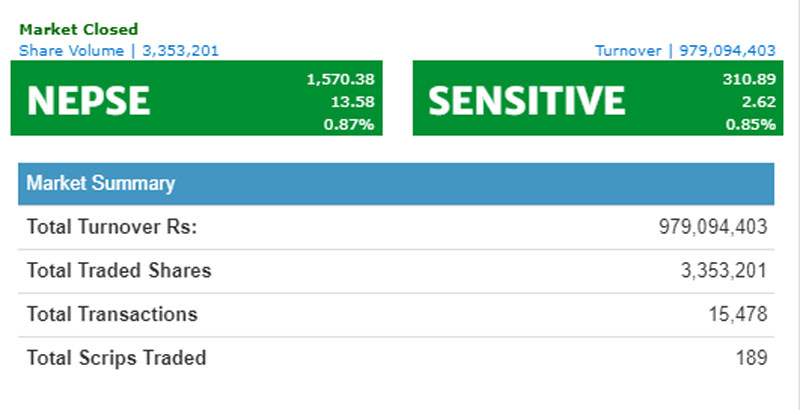Click the SENSITIVE point change 2.62

pyautogui.click(x=757, y=102)
